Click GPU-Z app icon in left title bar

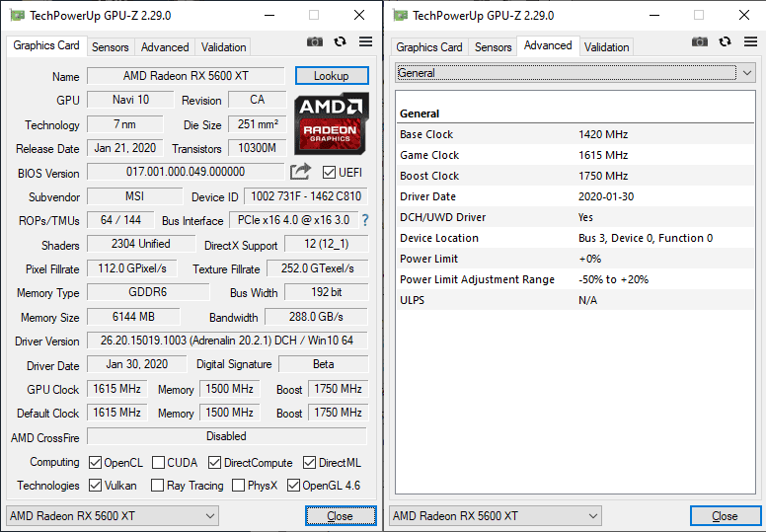18,16
